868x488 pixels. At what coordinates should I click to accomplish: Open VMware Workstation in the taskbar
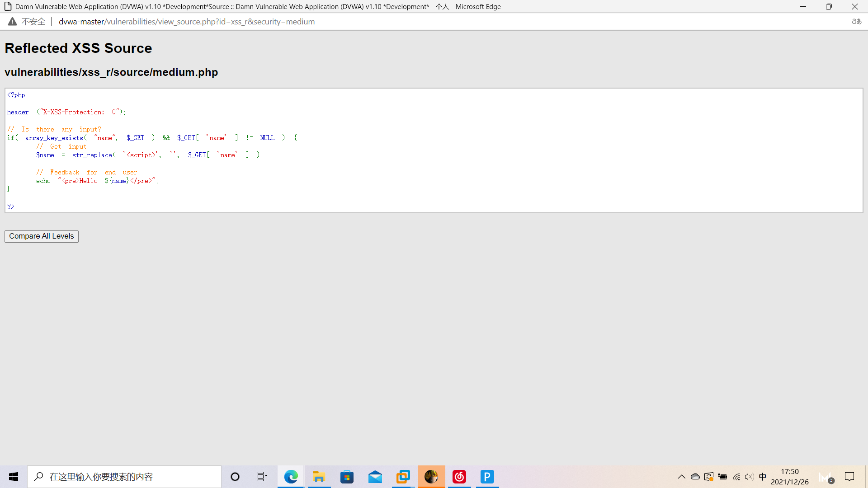(x=403, y=477)
